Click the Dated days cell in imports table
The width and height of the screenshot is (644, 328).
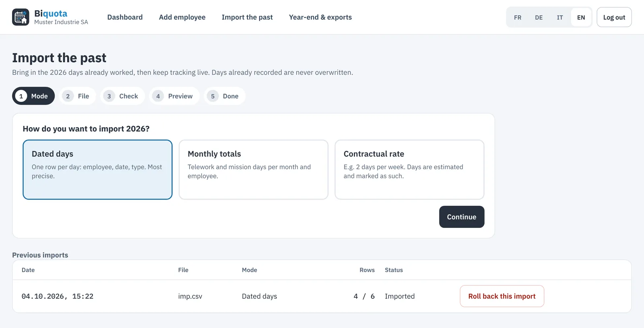259,296
